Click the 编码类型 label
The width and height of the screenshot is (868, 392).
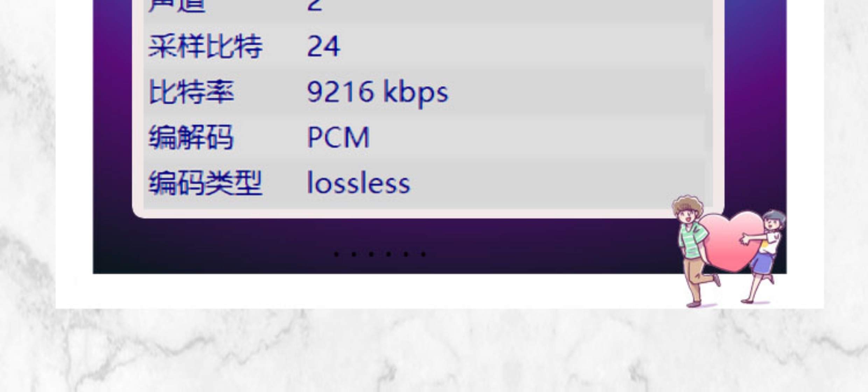pos(205,183)
